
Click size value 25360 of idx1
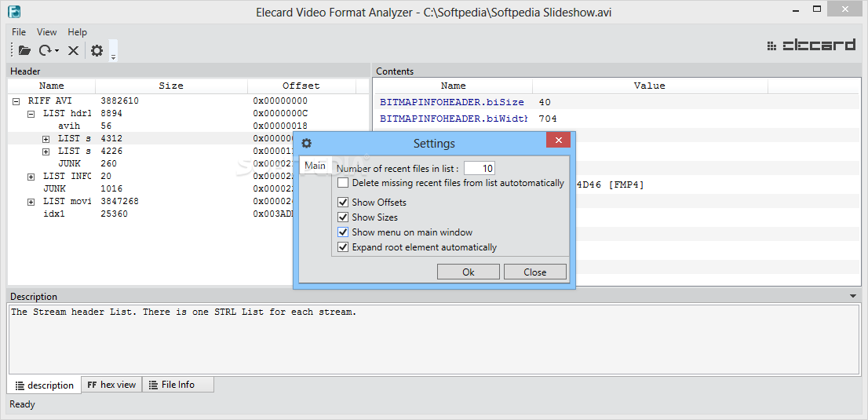coord(114,214)
